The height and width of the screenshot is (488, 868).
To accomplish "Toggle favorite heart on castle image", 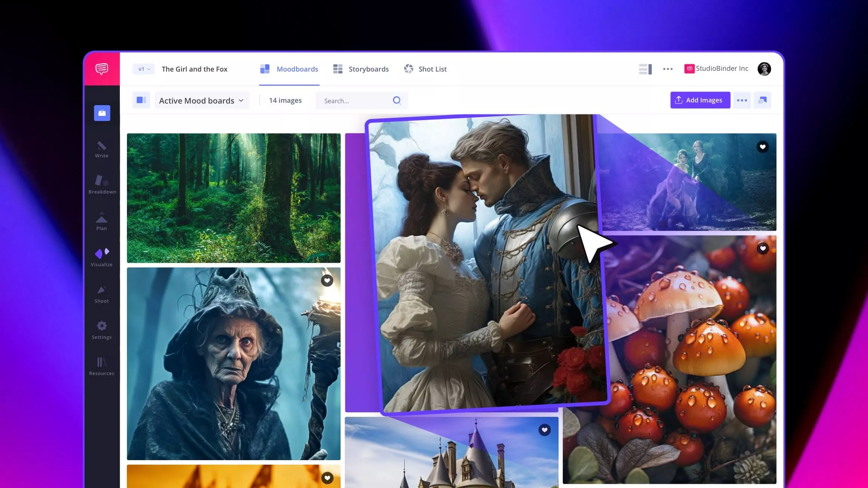I will coord(544,430).
